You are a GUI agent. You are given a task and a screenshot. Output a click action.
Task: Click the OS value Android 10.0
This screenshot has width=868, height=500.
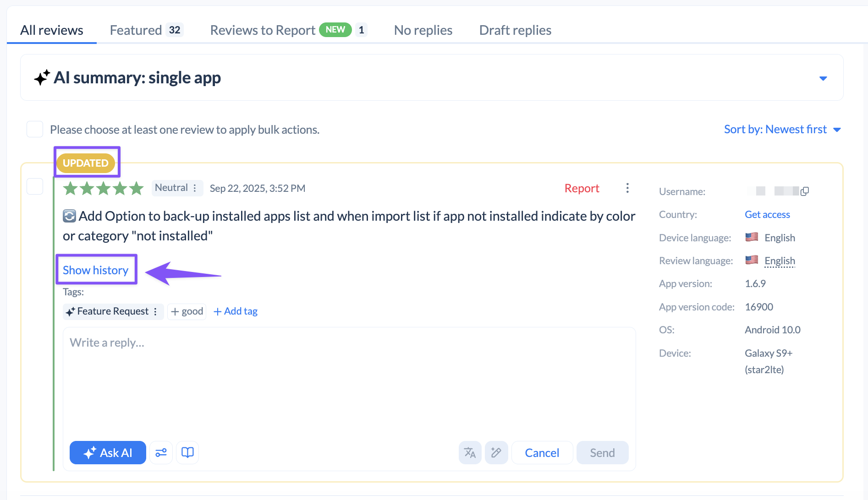coord(773,330)
